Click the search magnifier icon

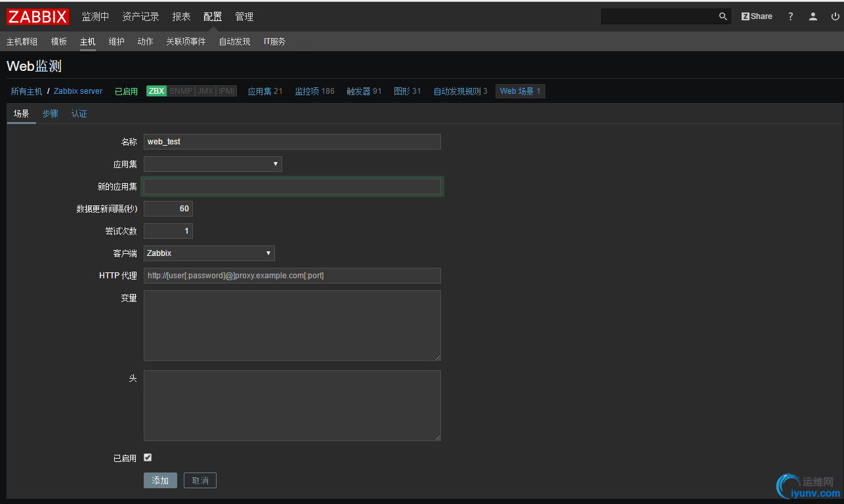click(723, 16)
